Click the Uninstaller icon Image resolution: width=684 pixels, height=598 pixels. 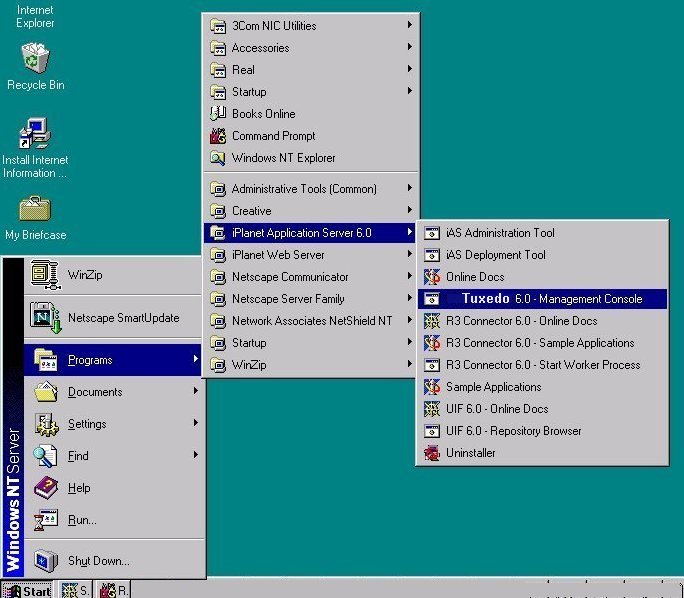432,453
